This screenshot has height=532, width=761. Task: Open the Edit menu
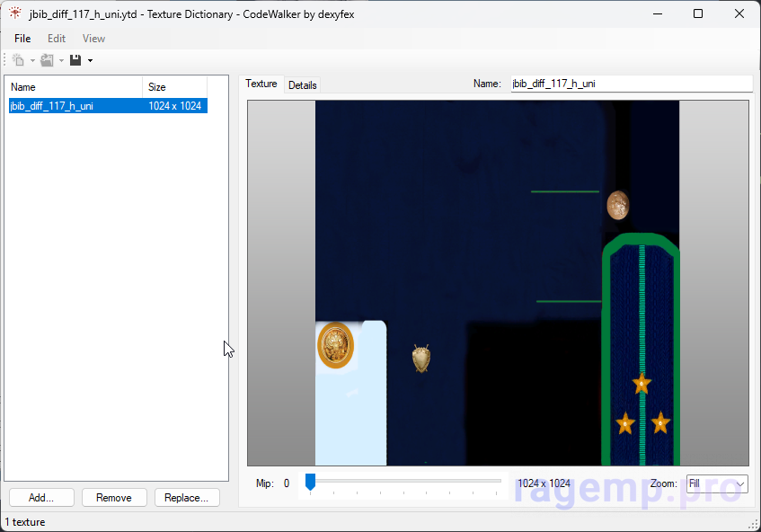(x=57, y=39)
